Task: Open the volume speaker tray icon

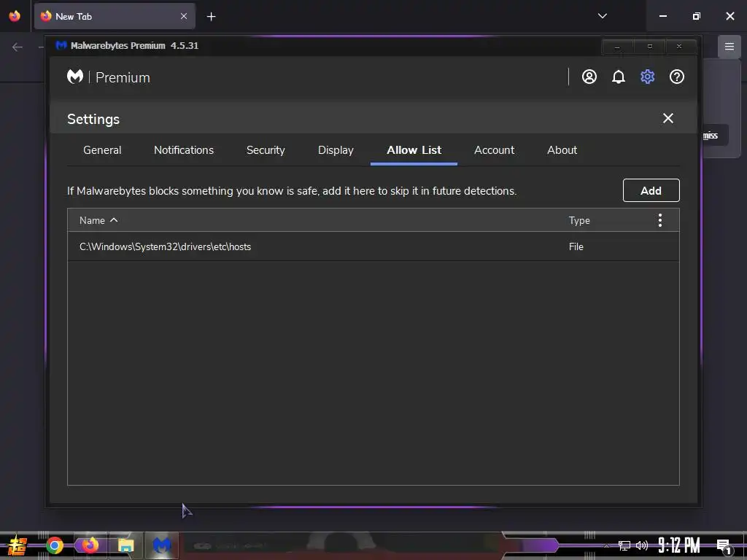Action: click(642, 545)
